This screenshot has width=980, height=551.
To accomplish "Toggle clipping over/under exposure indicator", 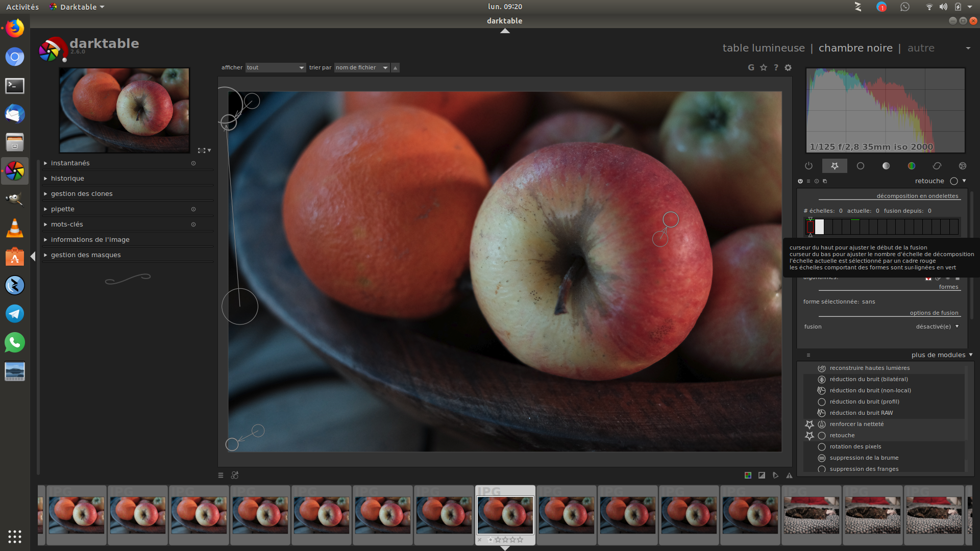I will coord(762,475).
